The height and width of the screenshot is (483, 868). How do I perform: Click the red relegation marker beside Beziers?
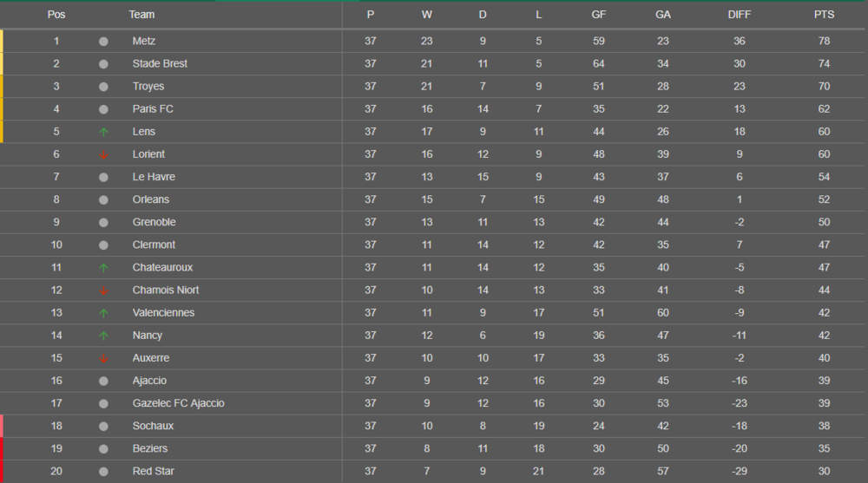pos(2,448)
